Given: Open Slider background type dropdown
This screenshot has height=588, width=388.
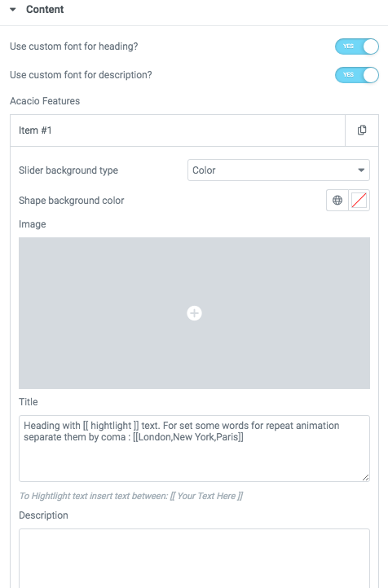Looking at the screenshot, I should pos(279,170).
